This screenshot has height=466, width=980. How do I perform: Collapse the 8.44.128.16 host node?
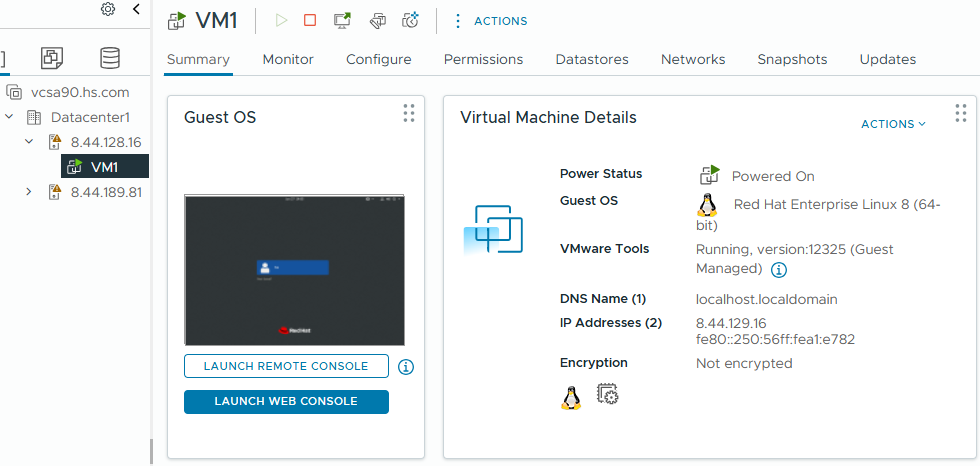click(x=29, y=142)
